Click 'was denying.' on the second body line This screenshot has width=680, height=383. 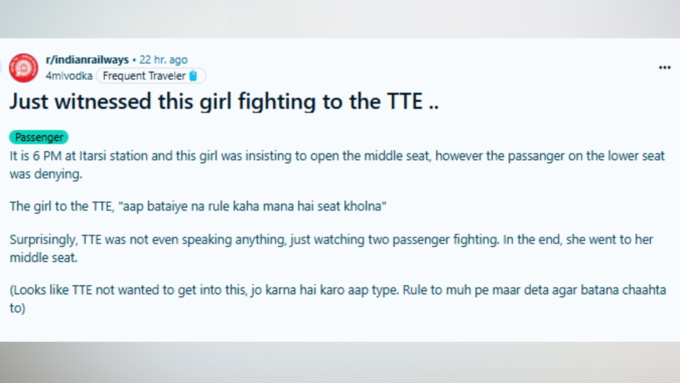click(46, 174)
